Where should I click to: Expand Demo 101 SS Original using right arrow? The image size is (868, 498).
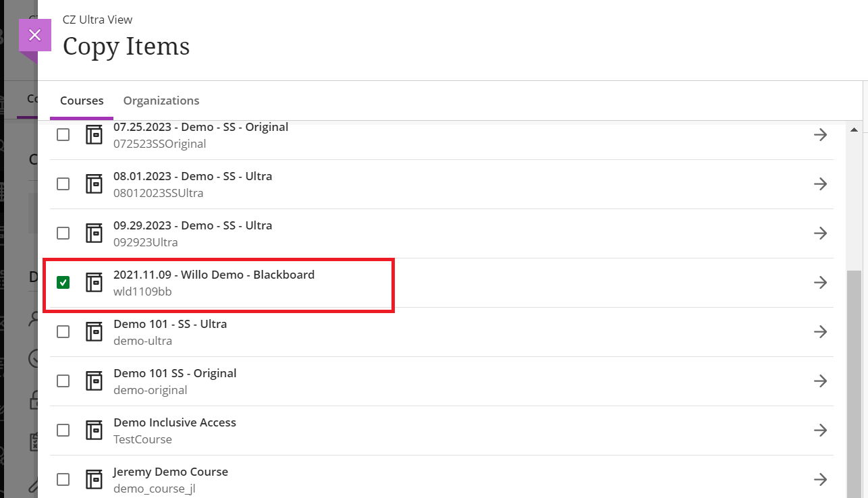(820, 381)
